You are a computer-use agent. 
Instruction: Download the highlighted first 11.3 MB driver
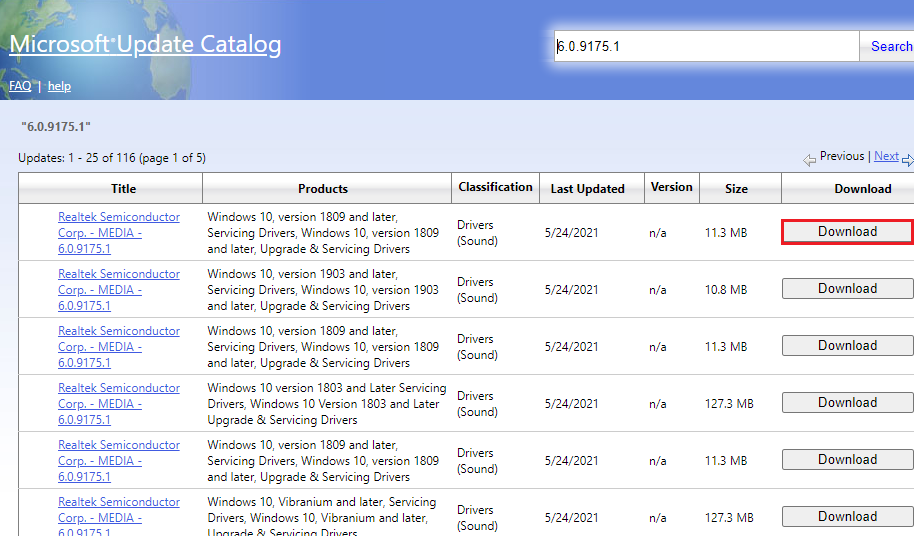(x=848, y=232)
